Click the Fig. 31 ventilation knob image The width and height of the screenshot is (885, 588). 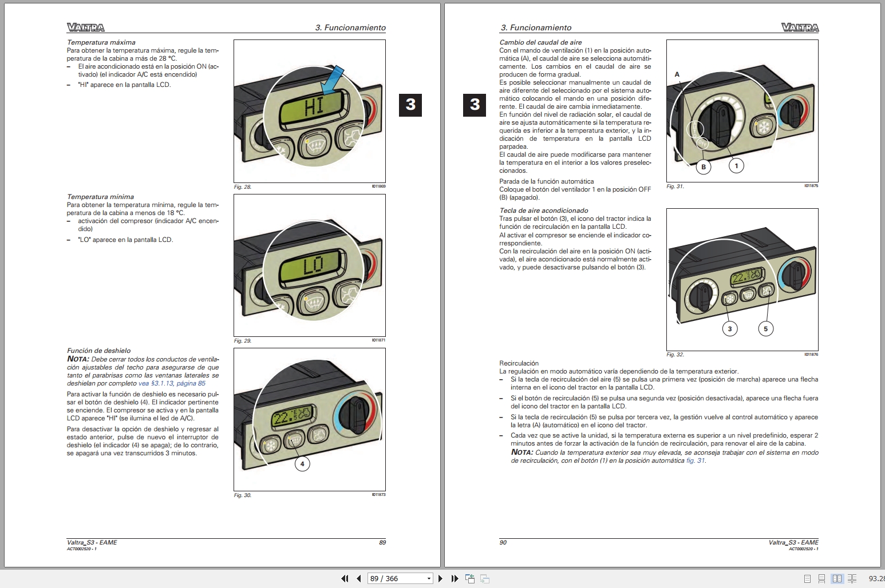tap(742, 111)
